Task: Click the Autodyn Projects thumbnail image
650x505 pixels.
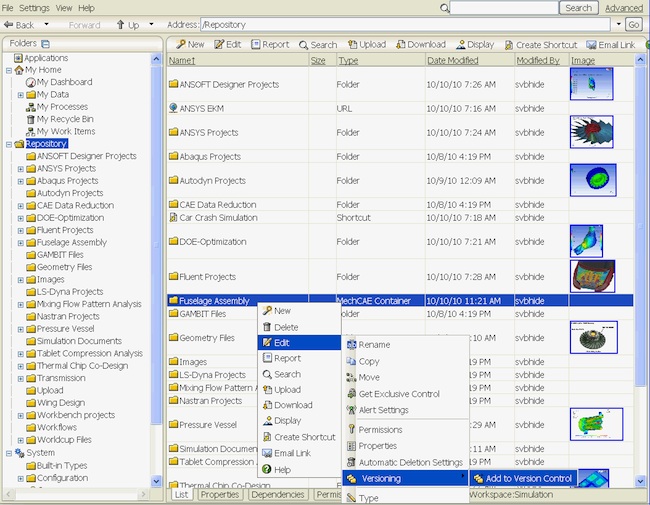Action: tap(593, 180)
